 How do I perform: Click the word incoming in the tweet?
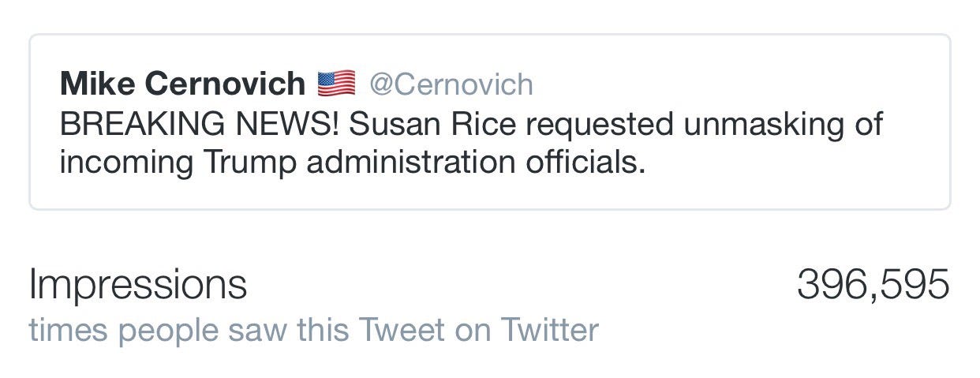click(x=126, y=162)
